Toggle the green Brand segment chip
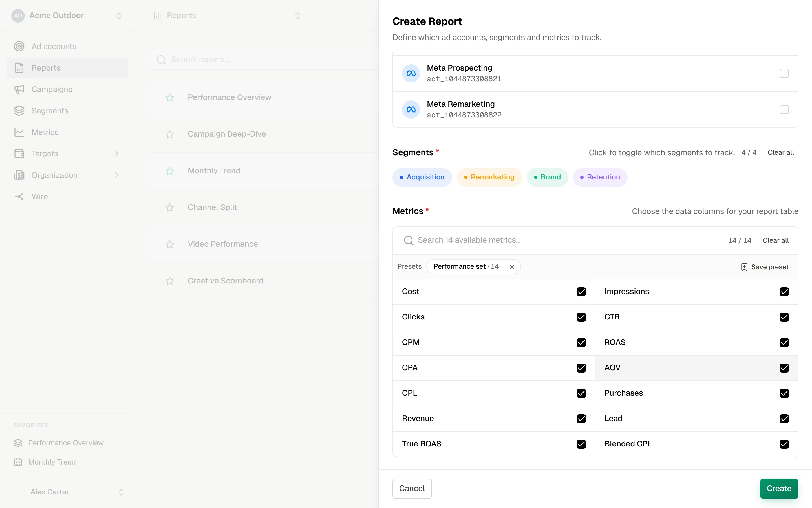Image resolution: width=812 pixels, height=508 pixels. point(547,177)
